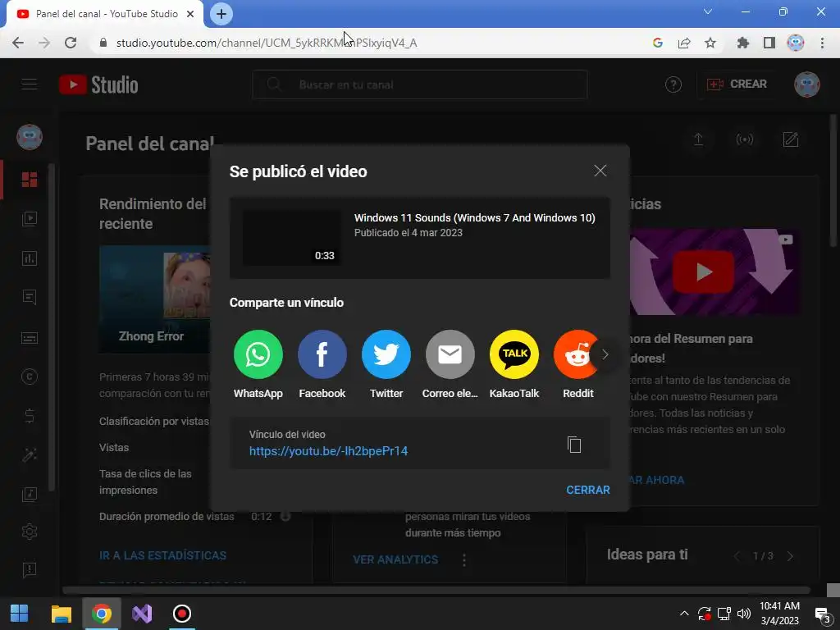Open a new browser tab
840x630 pixels.
[221, 14]
